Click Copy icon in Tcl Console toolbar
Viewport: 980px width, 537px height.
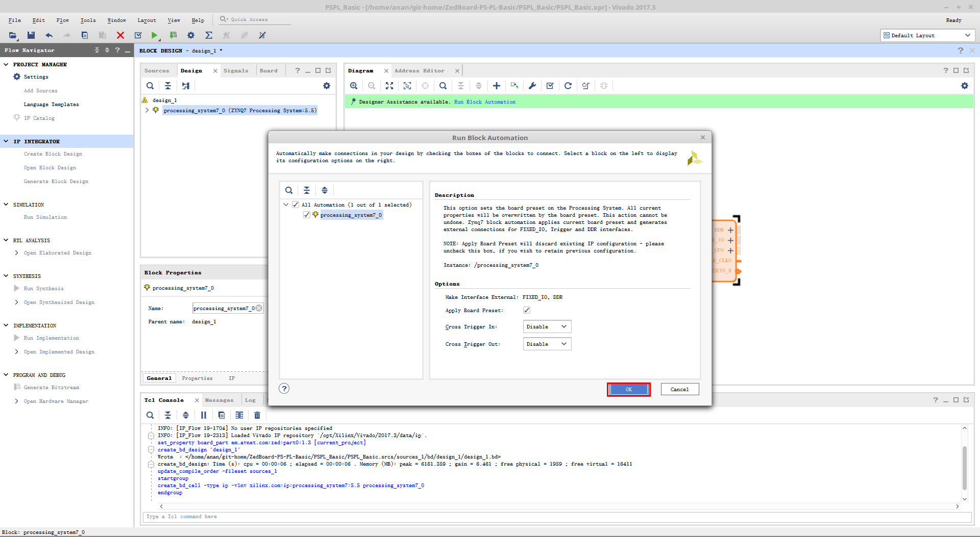click(x=222, y=415)
